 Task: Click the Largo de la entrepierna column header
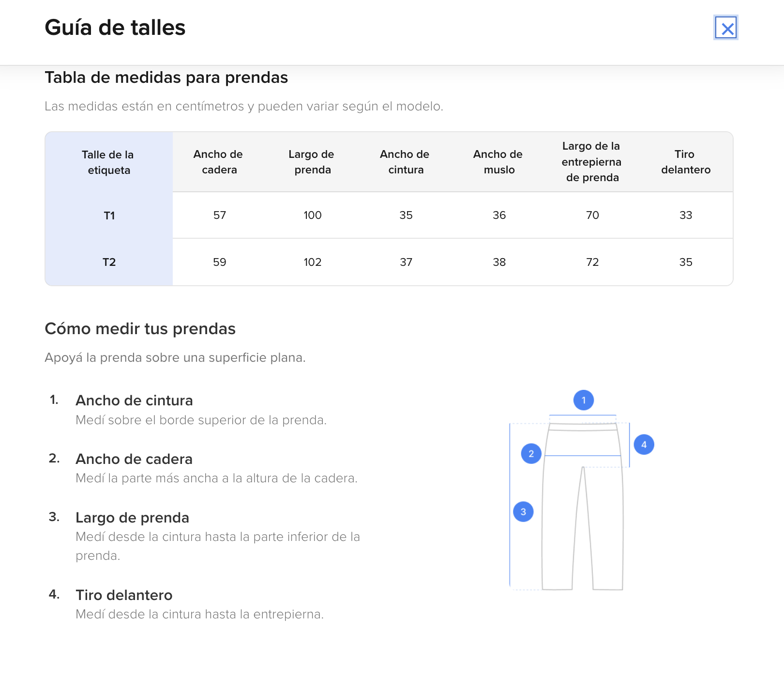pos(592,162)
